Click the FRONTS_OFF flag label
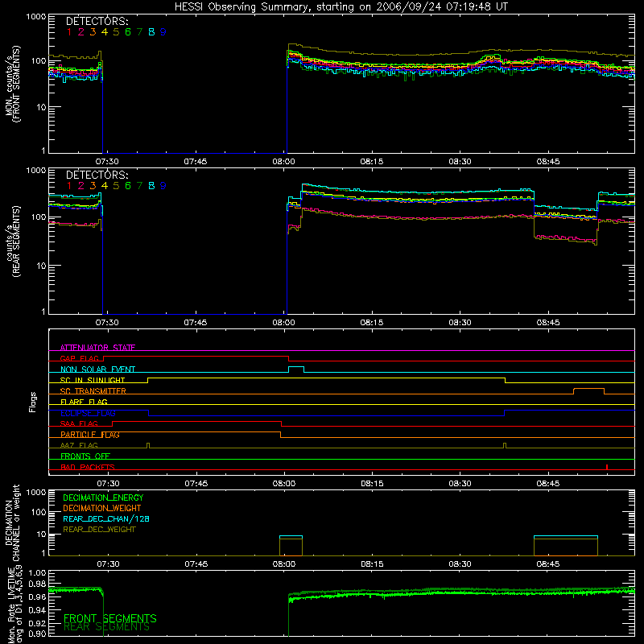The height and width of the screenshot is (644, 644). coord(85,456)
